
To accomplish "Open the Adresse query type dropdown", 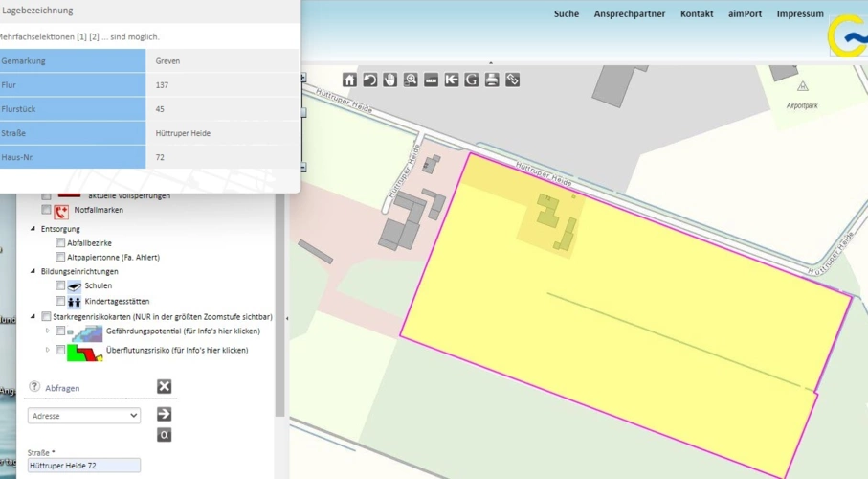I will [x=85, y=416].
